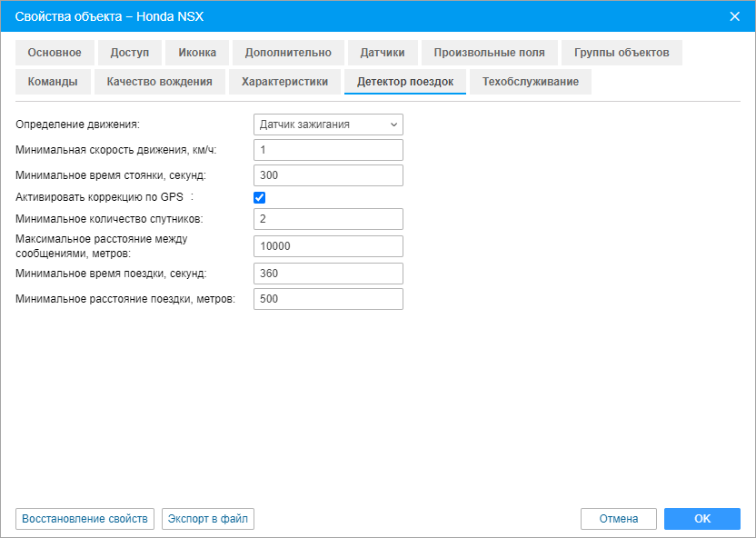Click the Минимальное количество спутников field

pyautogui.click(x=328, y=219)
